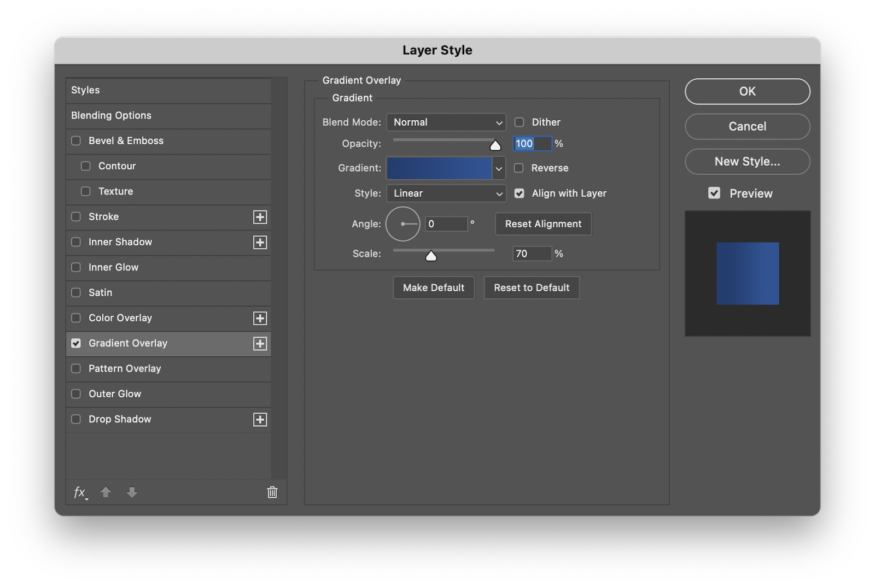Select Blending Options in the list
The height and width of the screenshot is (588, 875).
pos(168,116)
